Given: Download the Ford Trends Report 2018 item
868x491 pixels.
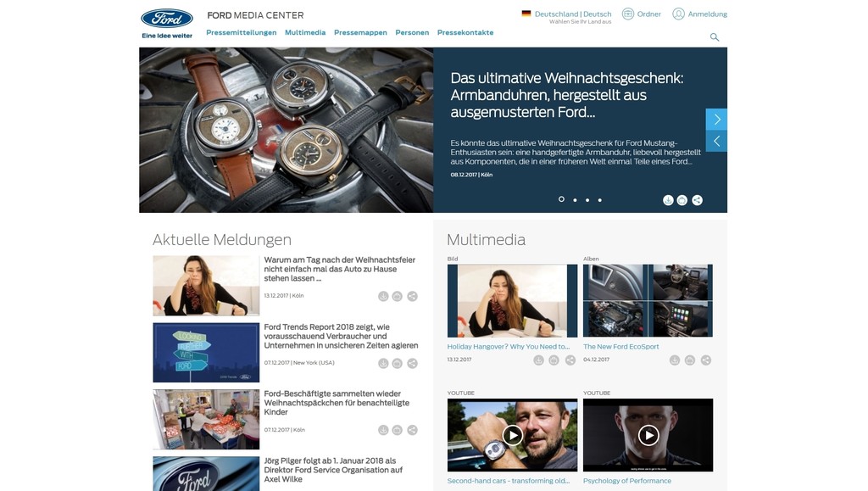Looking at the screenshot, I should pos(383,363).
